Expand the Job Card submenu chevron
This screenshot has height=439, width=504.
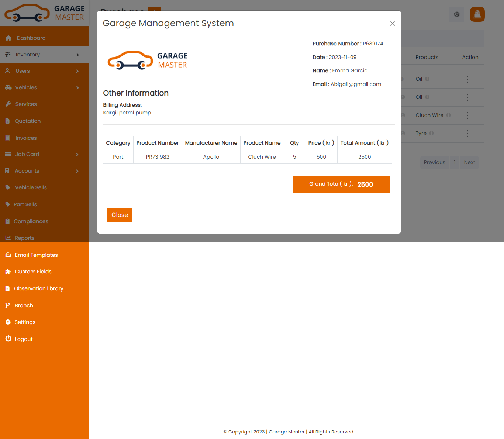pyautogui.click(x=77, y=155)
